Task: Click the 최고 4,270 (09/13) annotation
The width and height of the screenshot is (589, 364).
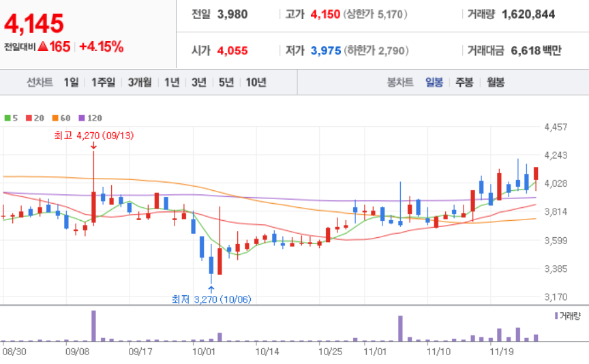Action: (x=94, y=135)
